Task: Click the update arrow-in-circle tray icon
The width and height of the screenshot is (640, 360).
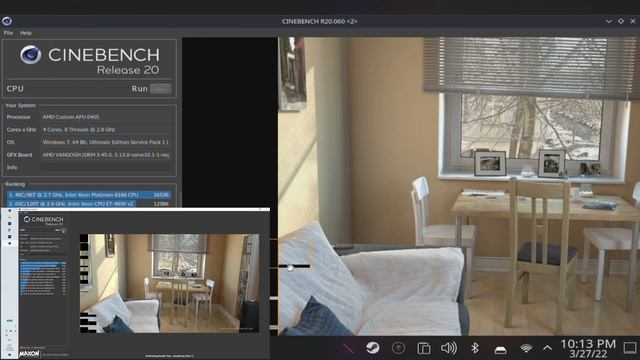Action: coord(398,348)
